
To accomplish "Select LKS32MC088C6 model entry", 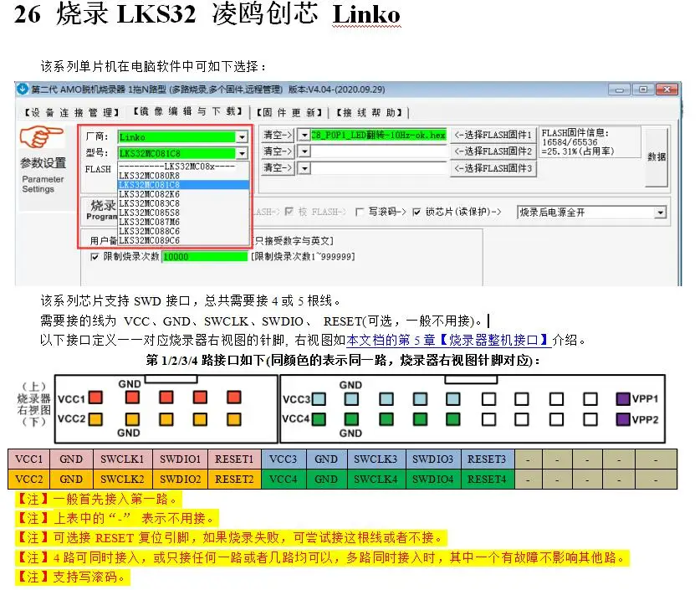I will 183,231.
